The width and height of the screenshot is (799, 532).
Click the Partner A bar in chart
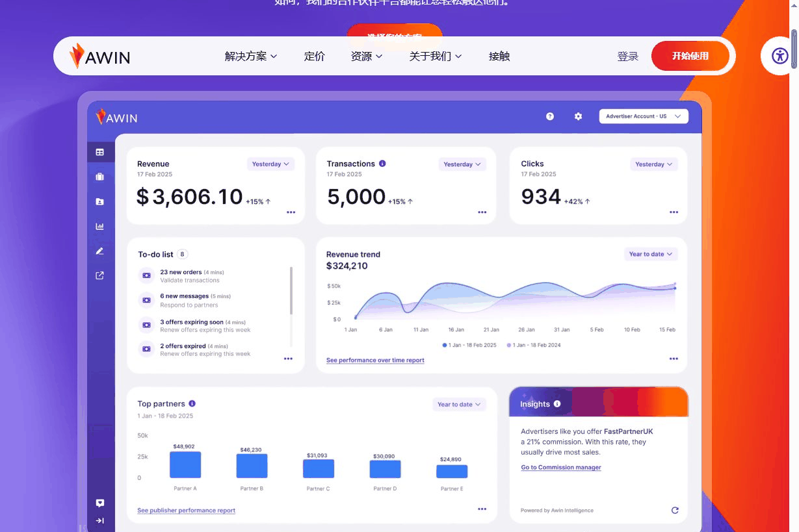pyautogui.click(x=185, y=464)
